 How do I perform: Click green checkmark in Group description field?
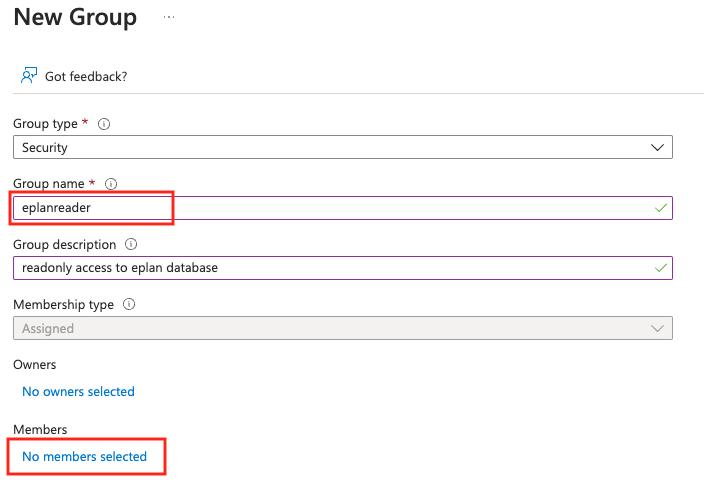click(659, 268)
